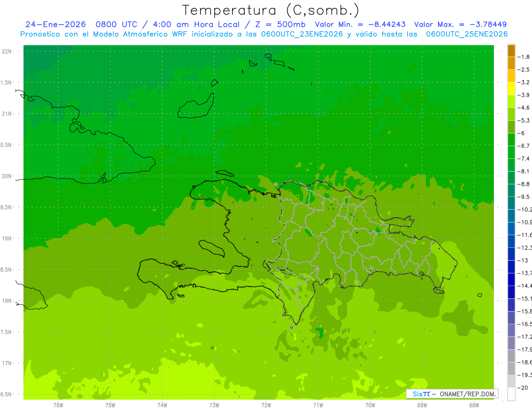
Task: Click the yellow swatch between -3.2 and -3.9
Action: [511, 89]
